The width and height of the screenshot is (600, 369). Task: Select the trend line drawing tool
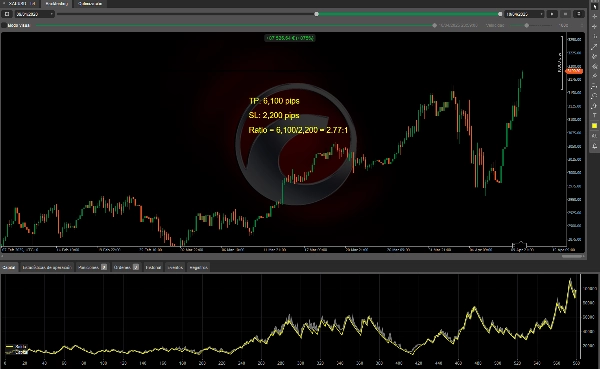(x=594, y=46)
